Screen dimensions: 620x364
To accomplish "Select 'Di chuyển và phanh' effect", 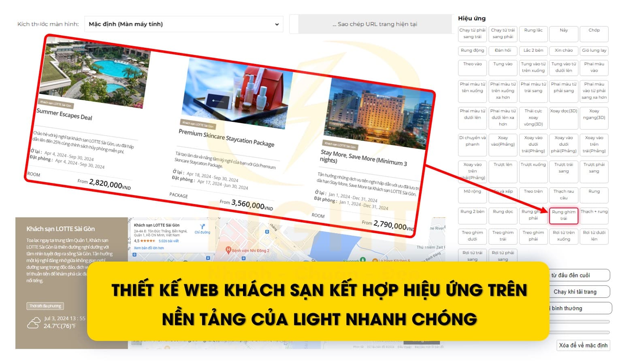I will click(472, 145).
